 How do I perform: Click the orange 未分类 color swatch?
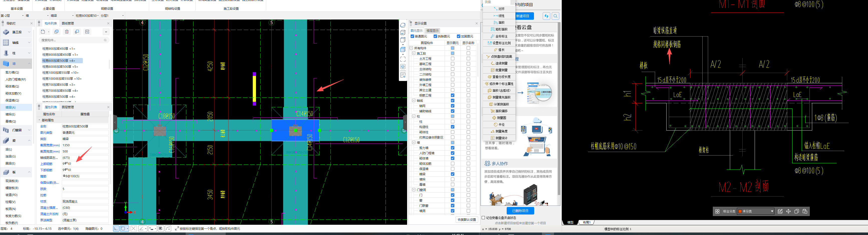(x=741, y=211)
